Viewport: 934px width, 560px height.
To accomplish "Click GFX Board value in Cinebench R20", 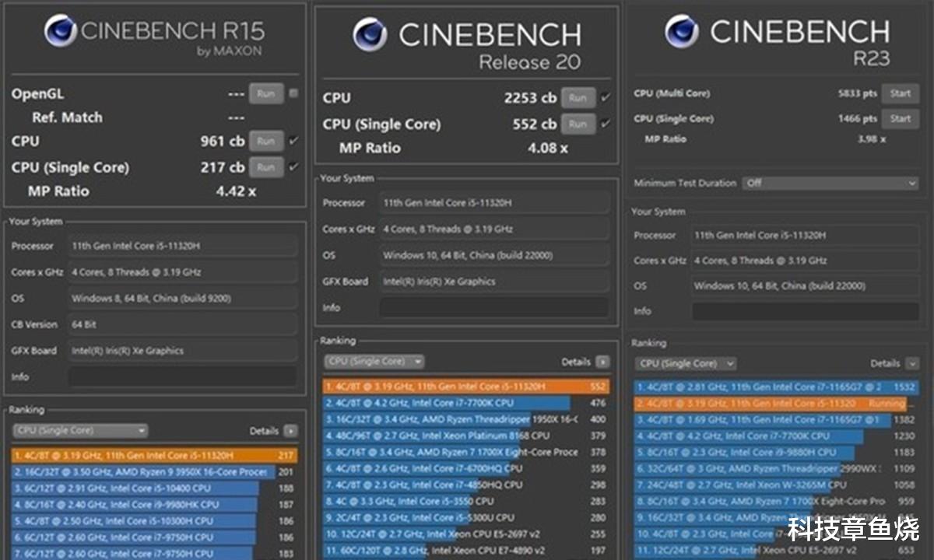I will pos(493,282).
